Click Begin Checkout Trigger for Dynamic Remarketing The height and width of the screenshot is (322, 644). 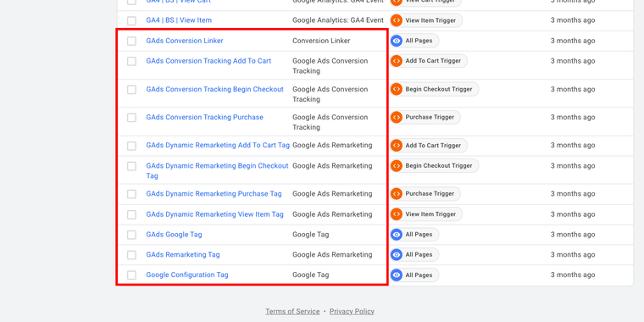click(x=435, y=165)
